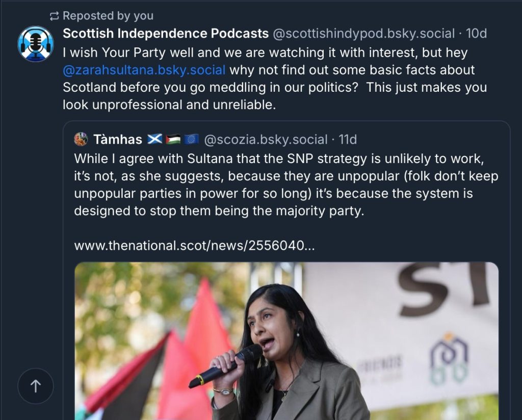Image resolution: width=522 pixels, height=420 pixels.
Task: Click the 10d timestamp on the post
Action: [x=476, y=33]
